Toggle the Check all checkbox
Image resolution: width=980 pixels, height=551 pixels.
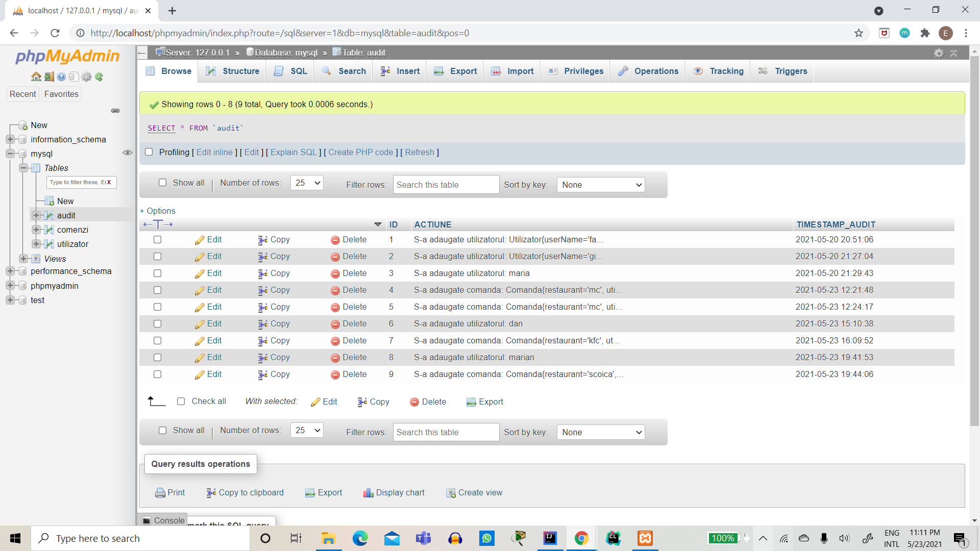click(x=181, y=402)
